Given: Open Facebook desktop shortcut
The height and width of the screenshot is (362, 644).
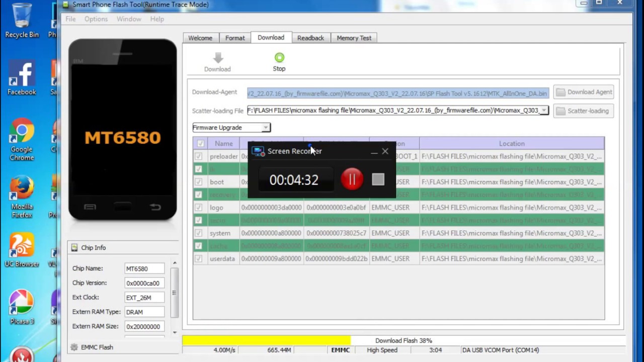Looking at the screenshot, I should pyautogui.click(x=22, y=78).
